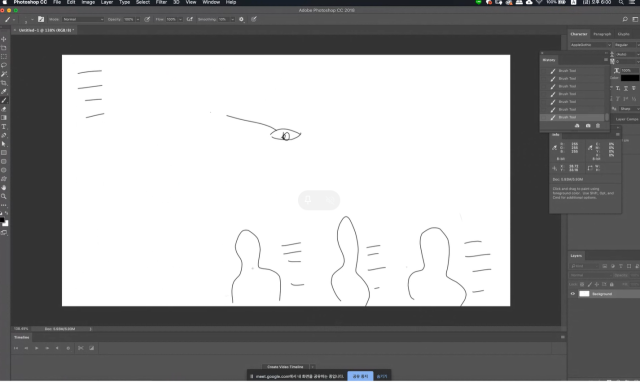
Task: Toggle lock transparent pixels
Action: point(582,284)
